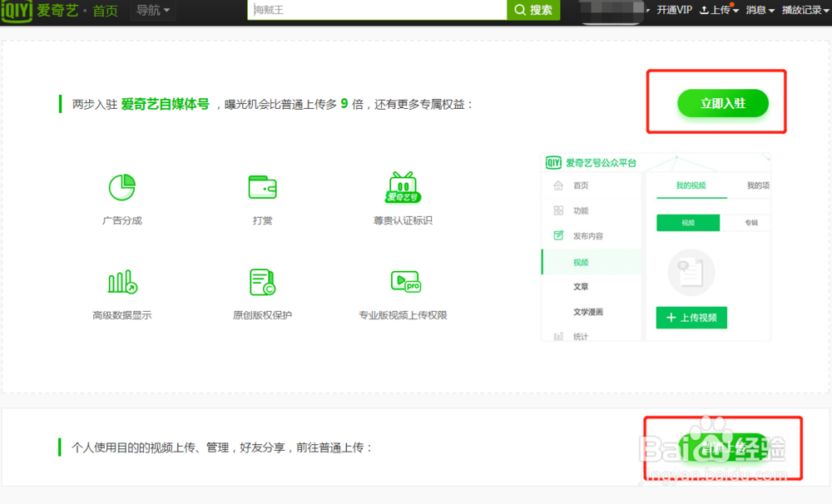832x504 pixels.
Task: Expand the 播放记录 history dropdown
Action: coord(805,9)
